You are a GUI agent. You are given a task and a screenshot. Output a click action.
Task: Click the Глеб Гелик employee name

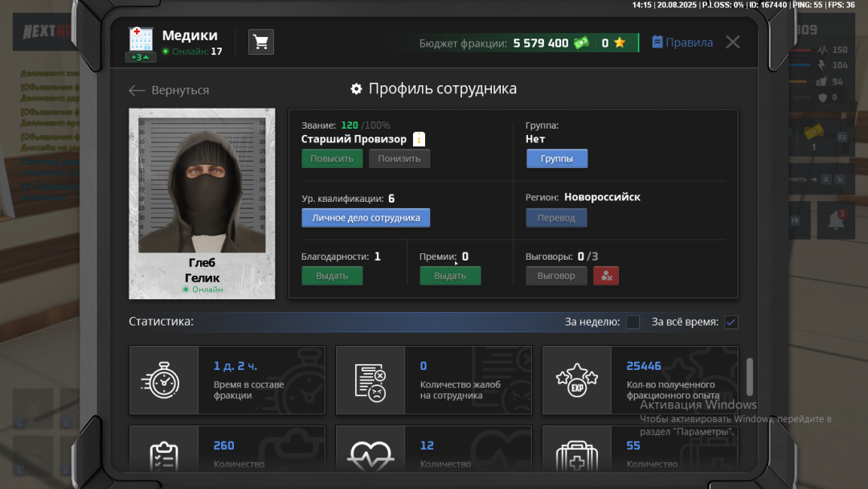(x=202, y=270)
